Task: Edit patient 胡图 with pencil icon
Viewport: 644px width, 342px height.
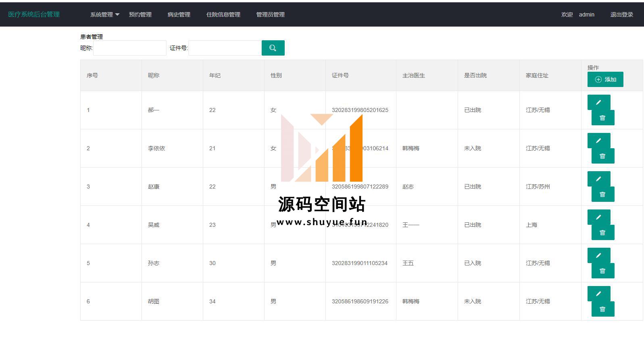Action: (598, 294)
